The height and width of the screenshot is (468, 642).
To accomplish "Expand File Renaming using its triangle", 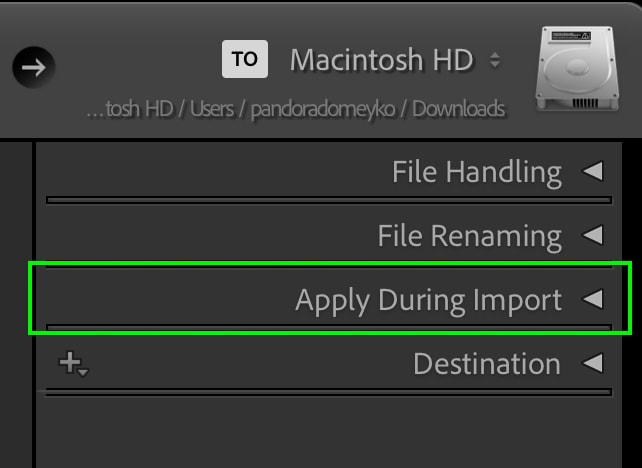I will pyautogui.click(x=593, y=235).
